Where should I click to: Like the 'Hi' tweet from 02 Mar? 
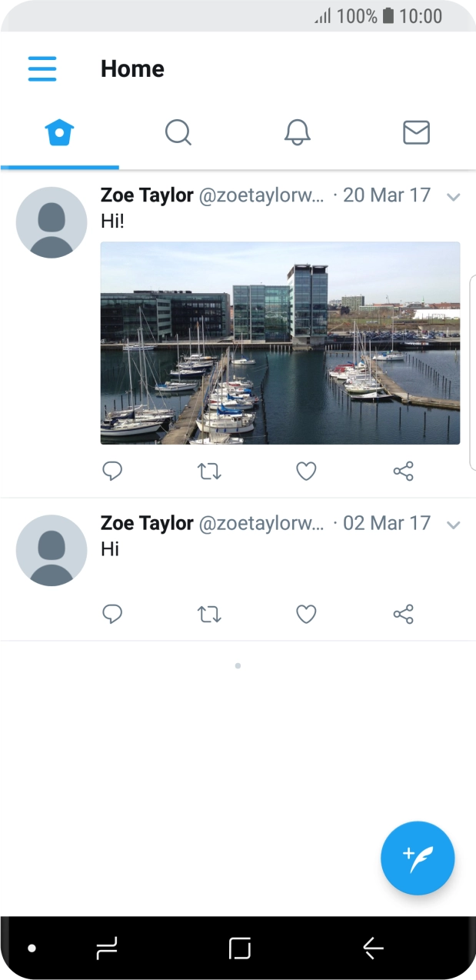tap(305, 613)
